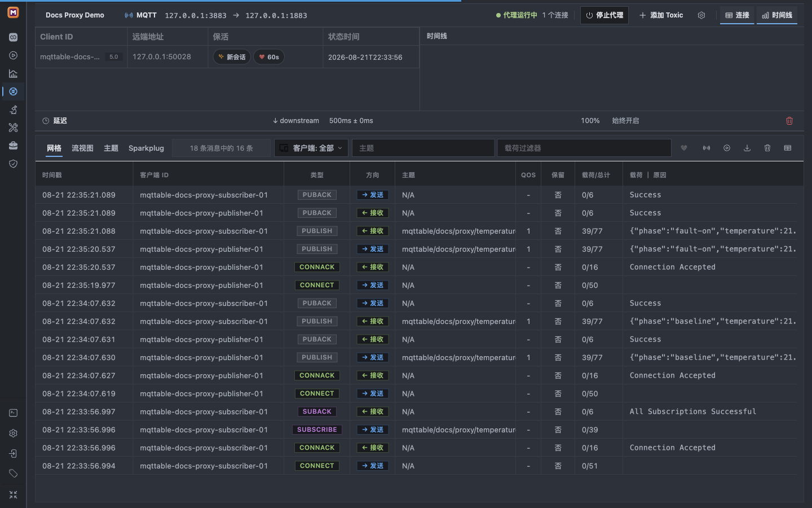Select the active proxy icon in sidebar
This screenshot has width=812, height=508.
[13, 91]
